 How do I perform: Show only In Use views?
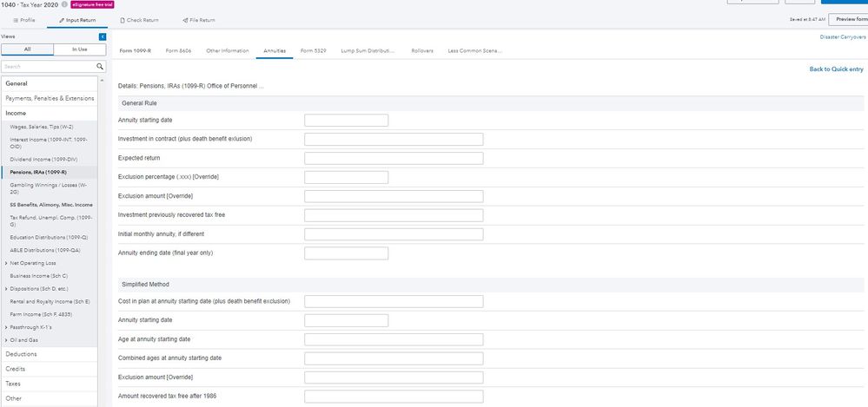[x=79, y=50]
